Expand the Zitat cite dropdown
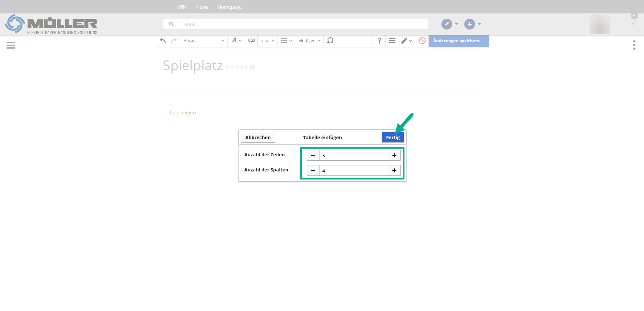This screenshot has width=644, height=311. click(268, 41)
